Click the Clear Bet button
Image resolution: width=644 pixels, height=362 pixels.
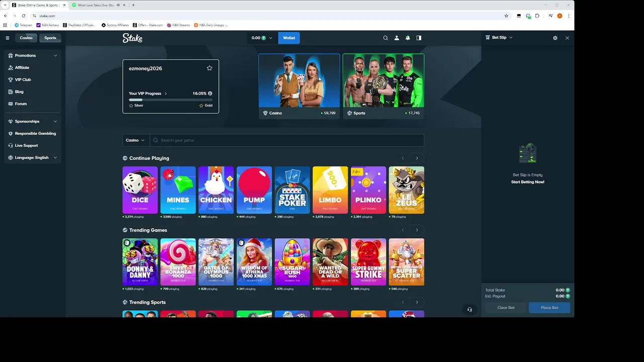[x=506, y=308]
